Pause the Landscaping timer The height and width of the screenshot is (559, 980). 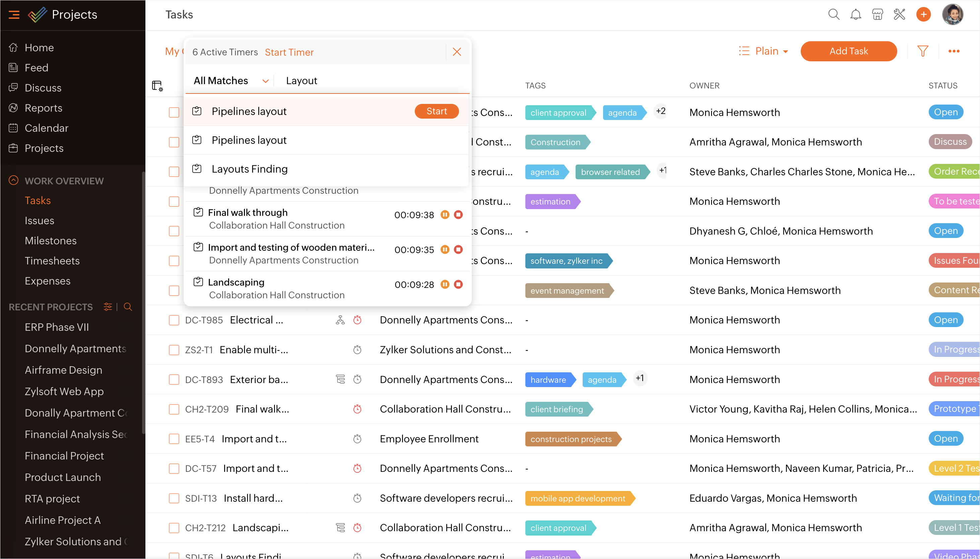[445, 285]
